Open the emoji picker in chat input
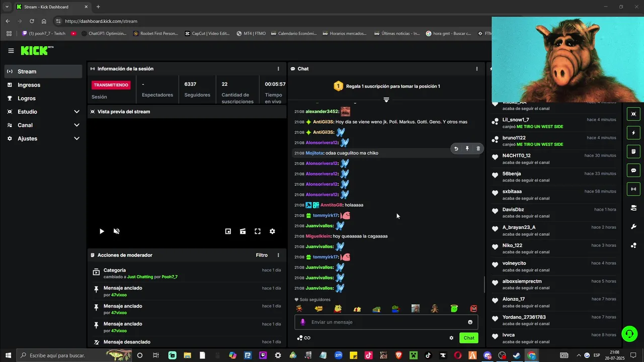Screen dimensions: 644x362 pos(470,322)
